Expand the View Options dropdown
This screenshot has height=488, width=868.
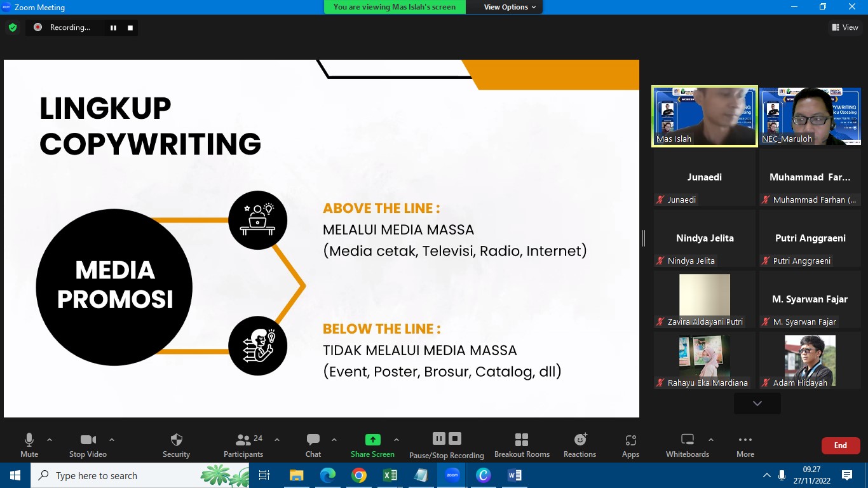click(510, 7)
